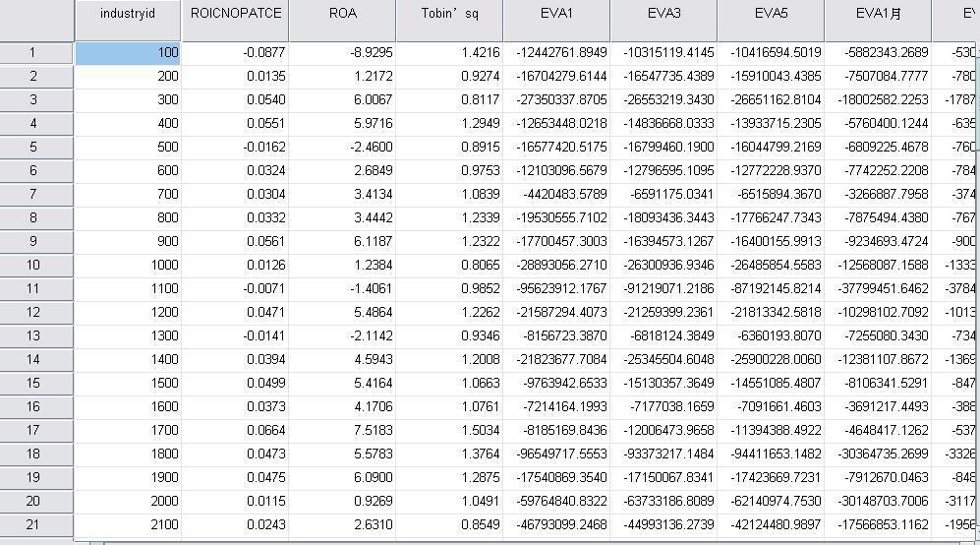Screen dimensions: 980x545
Task: Select the EVA3 column header
Action: (663, 14)
